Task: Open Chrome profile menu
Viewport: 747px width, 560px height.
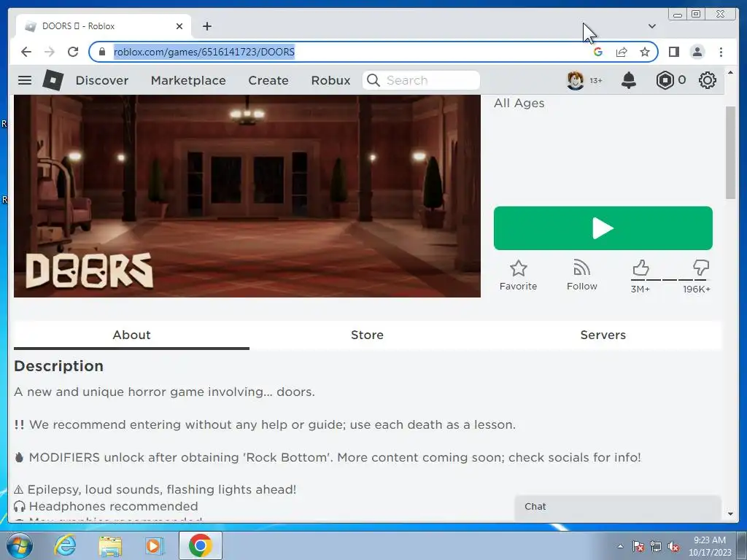Action: 697,52
